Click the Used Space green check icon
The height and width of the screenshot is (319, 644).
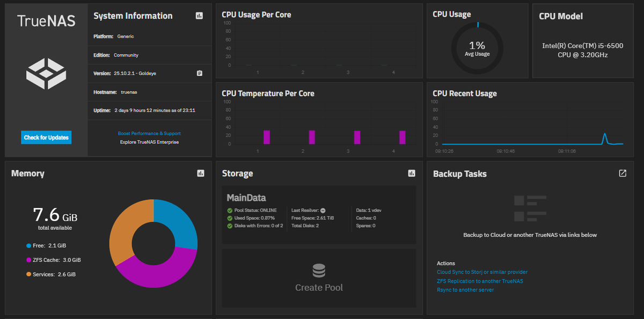(x=230, y=218)
